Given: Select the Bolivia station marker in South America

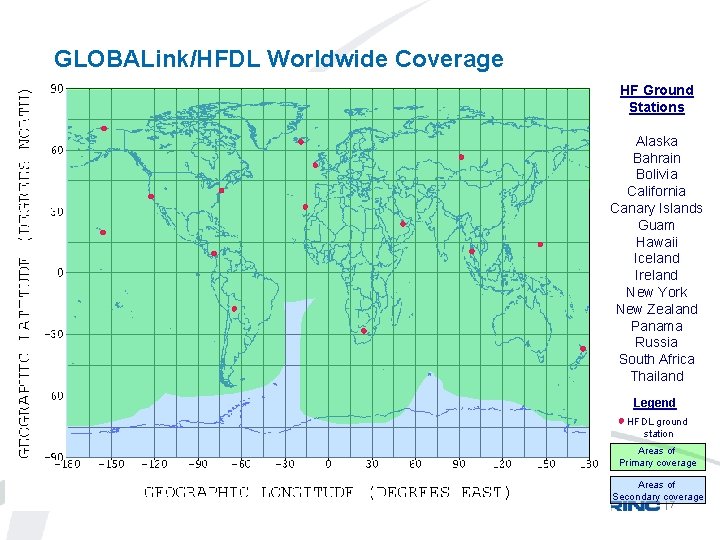Looking at the screenshot, I should (x=234, y=309).
